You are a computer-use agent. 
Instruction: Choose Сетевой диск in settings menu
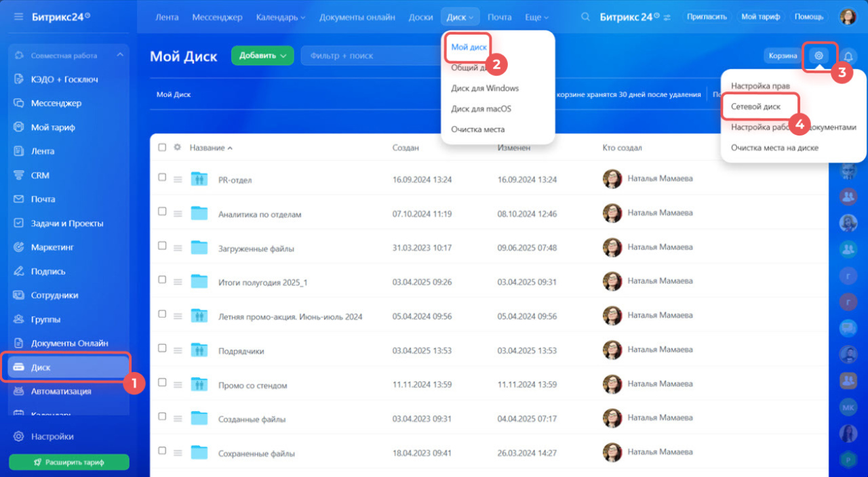click(755, 107)
